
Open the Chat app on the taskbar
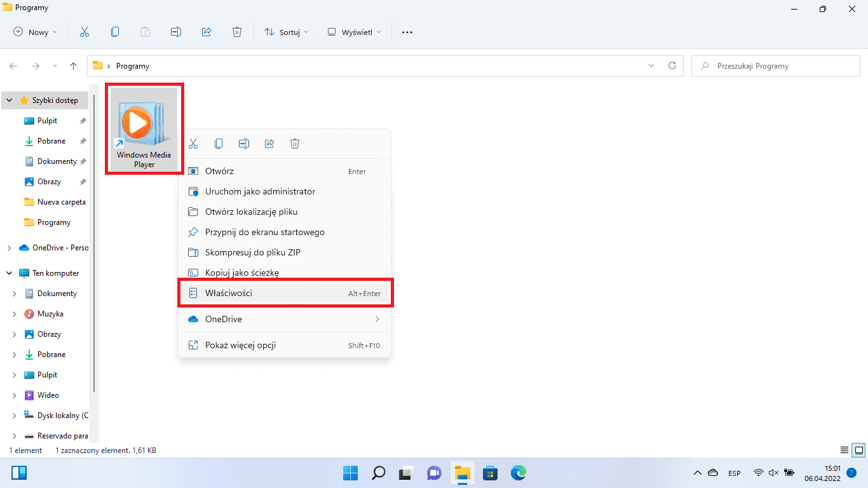tap(435, 473)
